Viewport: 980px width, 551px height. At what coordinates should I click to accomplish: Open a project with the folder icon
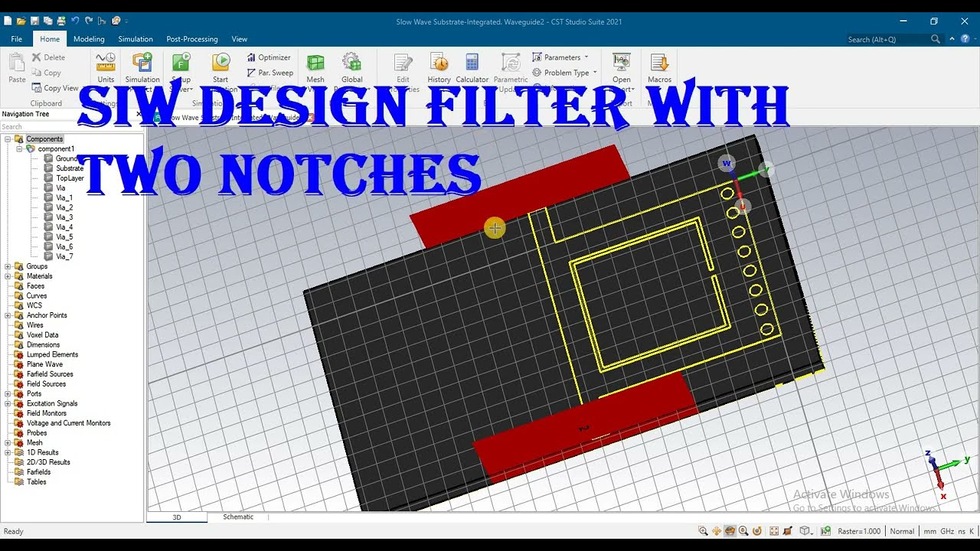pos(21,21)
